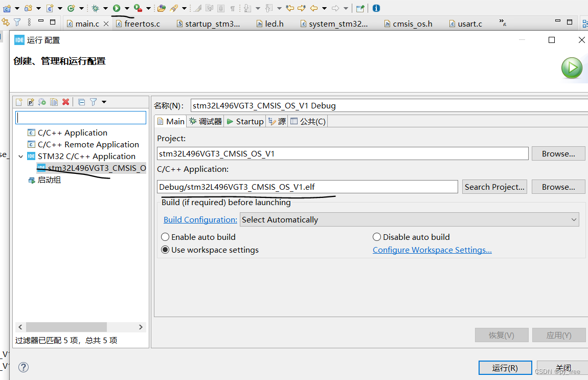Click the blue information toolbar icon
Screen dimensions: 588x380
point(376,8)
